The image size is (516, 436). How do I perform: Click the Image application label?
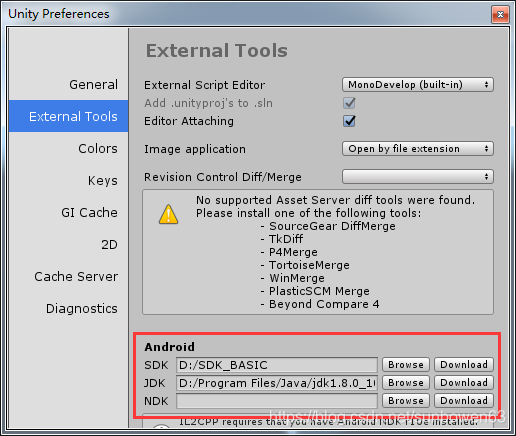point(195,149)
